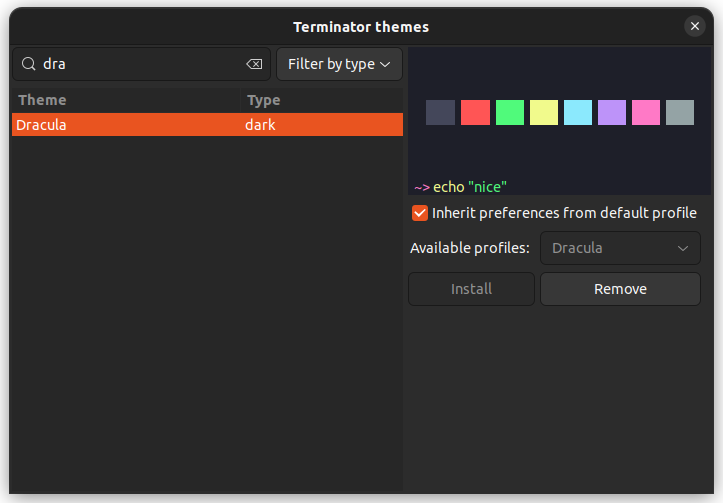723x503 pixels.
Task: Toggle Inherit preferences from default profile
Action: [420, 213]
